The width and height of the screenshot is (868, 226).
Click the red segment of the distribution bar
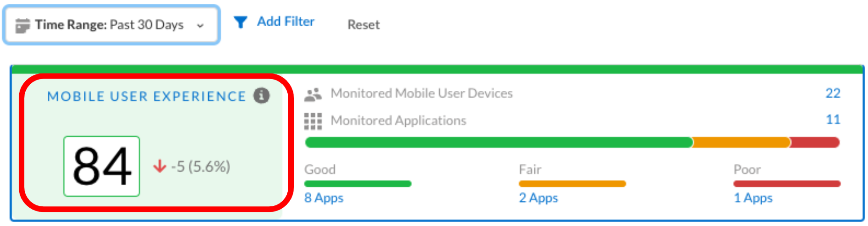815,142
